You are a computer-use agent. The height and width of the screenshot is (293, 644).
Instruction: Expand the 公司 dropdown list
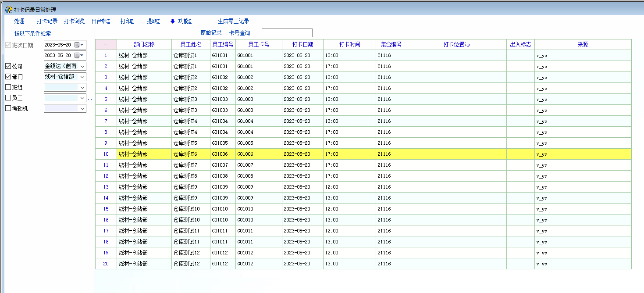tap(82, 66)
